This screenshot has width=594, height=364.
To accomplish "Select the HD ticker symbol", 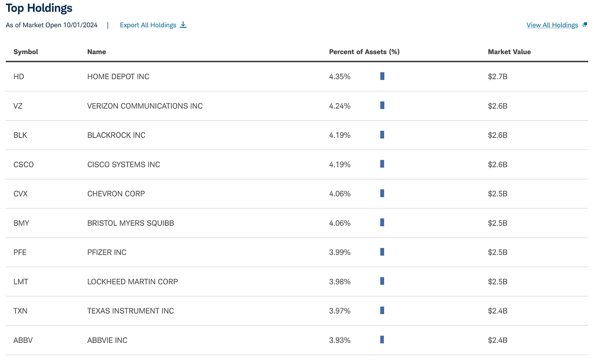I will tap(19, 77).
